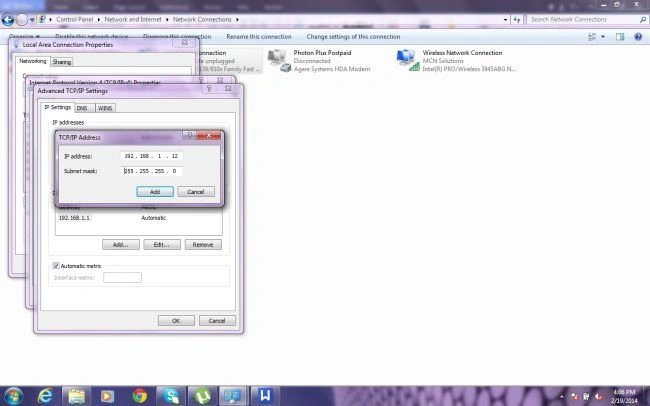Open Skype from taskbar

pyautogui.click(x=171, y=396)
